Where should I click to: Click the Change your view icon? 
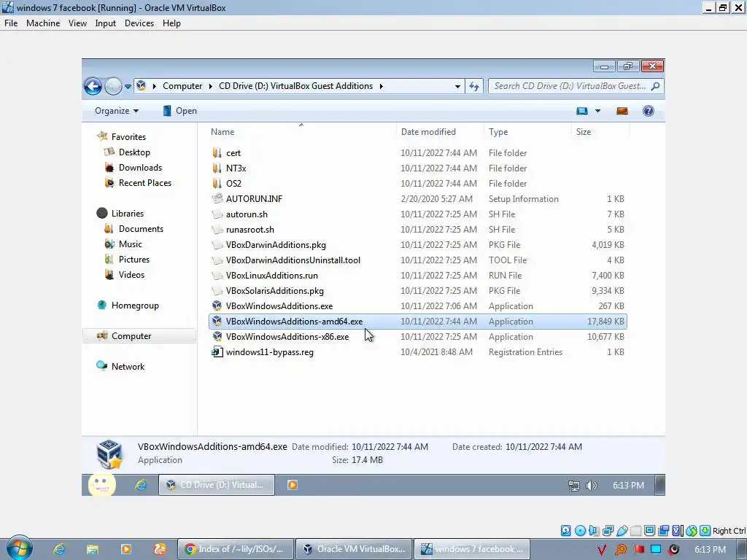coord(582,111)
